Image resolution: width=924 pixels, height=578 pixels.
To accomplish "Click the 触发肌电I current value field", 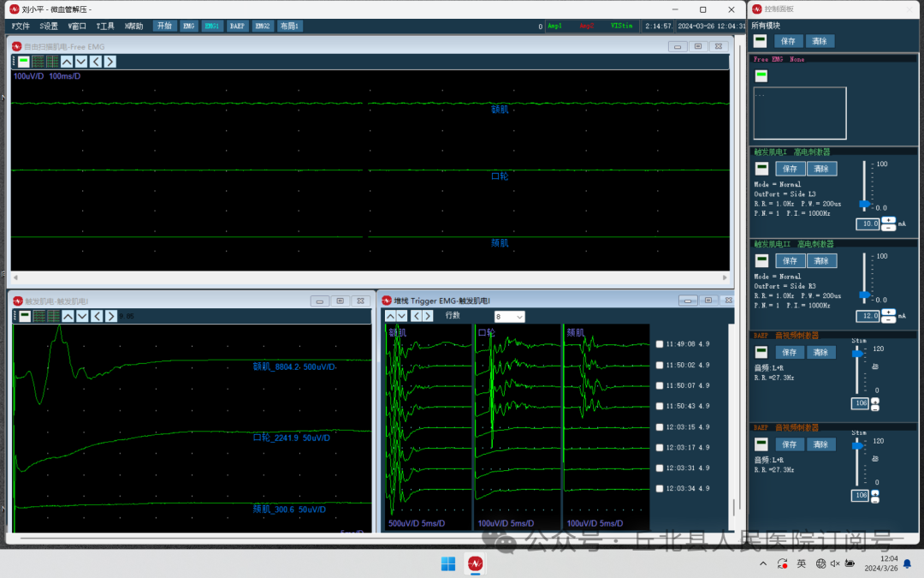I will point(868,224).
